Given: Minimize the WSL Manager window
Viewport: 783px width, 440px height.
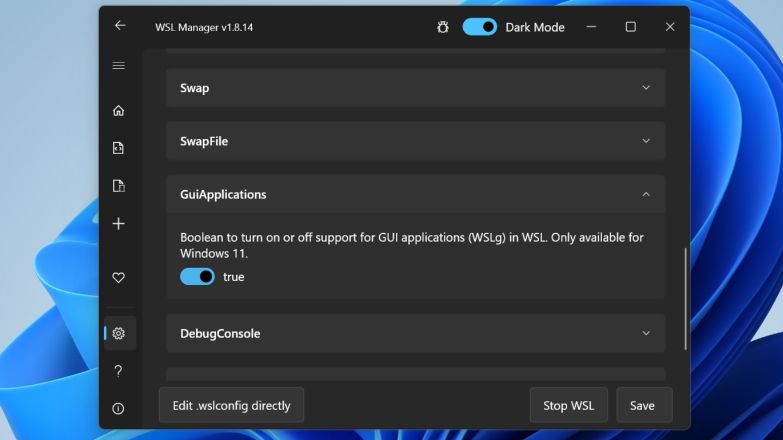Looking at the screenshot, I should click(x=591, y=27).
